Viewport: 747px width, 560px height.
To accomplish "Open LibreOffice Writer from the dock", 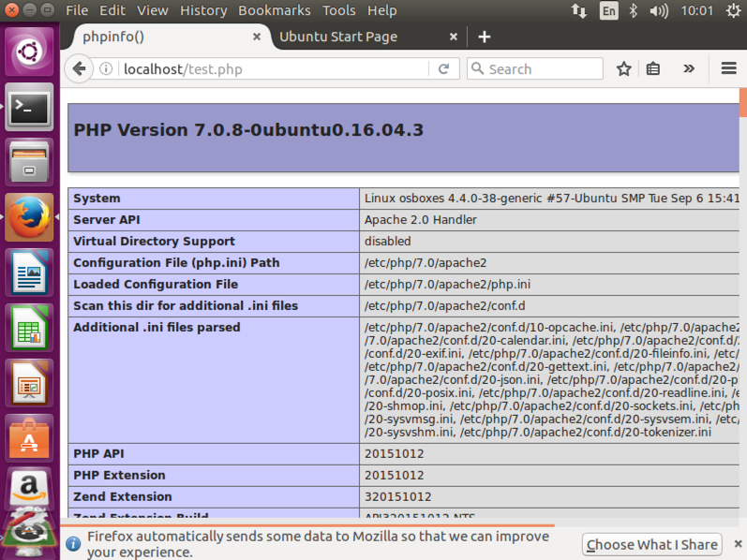I will pyautogui.click(x=30, y=273).
